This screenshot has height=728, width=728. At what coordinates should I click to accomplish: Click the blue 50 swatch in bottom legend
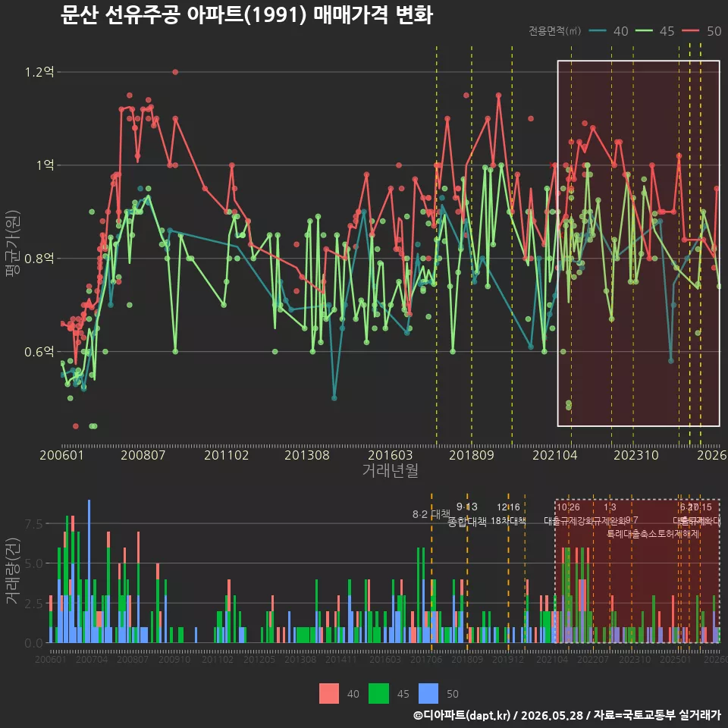click(x=428, y=694)
